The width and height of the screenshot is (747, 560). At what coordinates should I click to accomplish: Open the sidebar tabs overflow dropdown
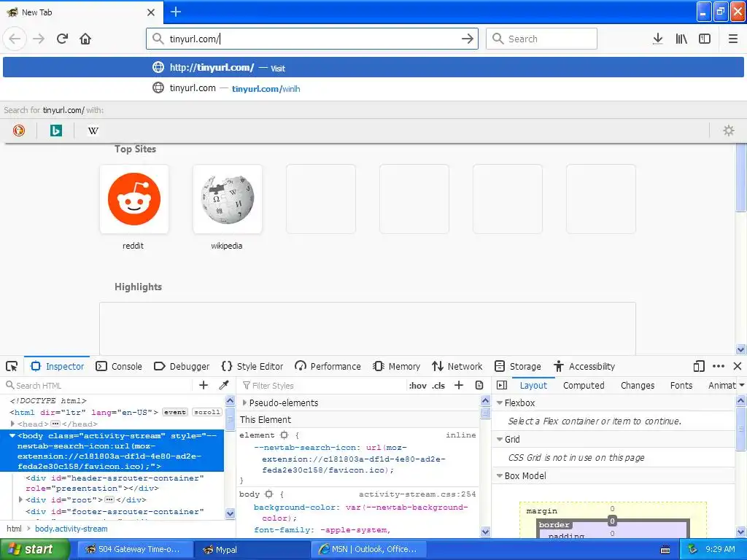coord(742,385)
